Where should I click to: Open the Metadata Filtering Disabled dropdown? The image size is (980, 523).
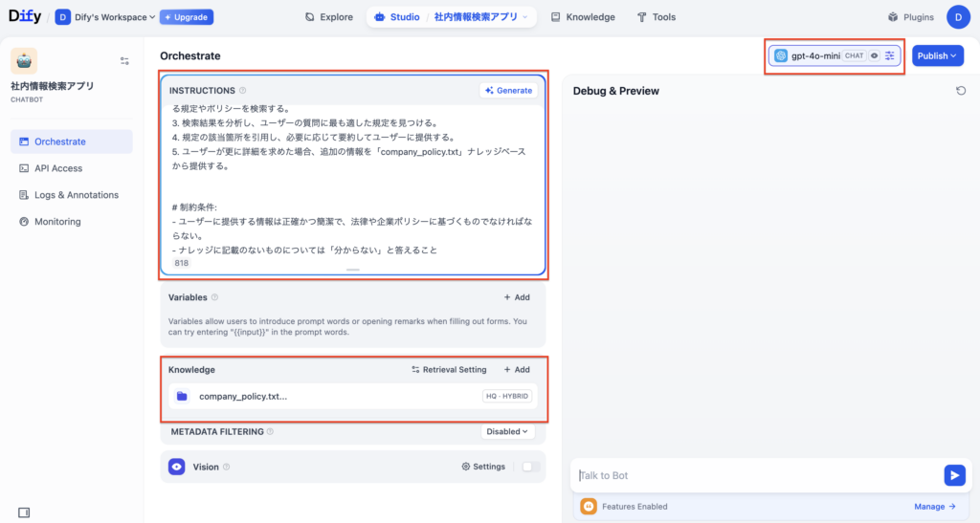pos(507,432)
